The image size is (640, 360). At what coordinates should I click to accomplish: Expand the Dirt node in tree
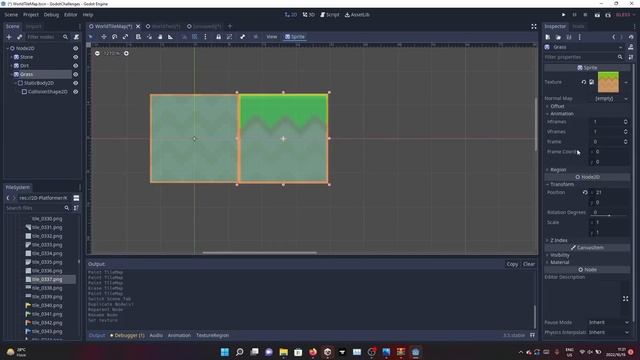coord(11,66)
